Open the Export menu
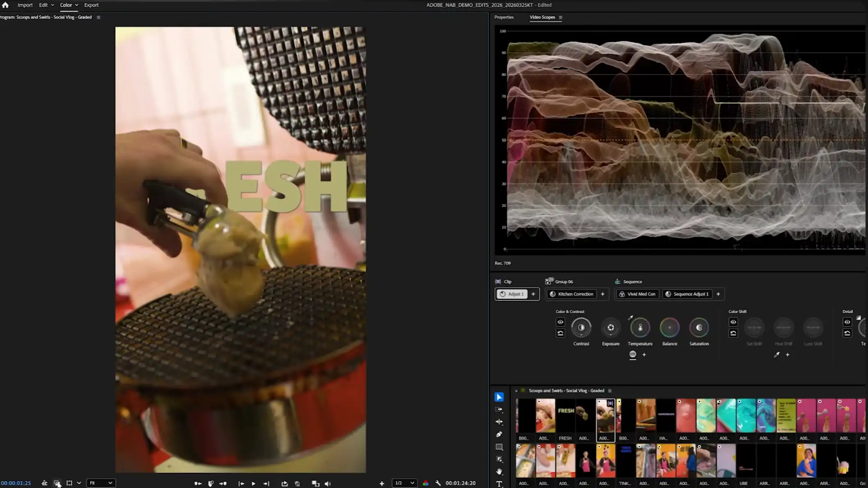Image resolution: width=868 pixels, height=488 pixels. (91, 5)
